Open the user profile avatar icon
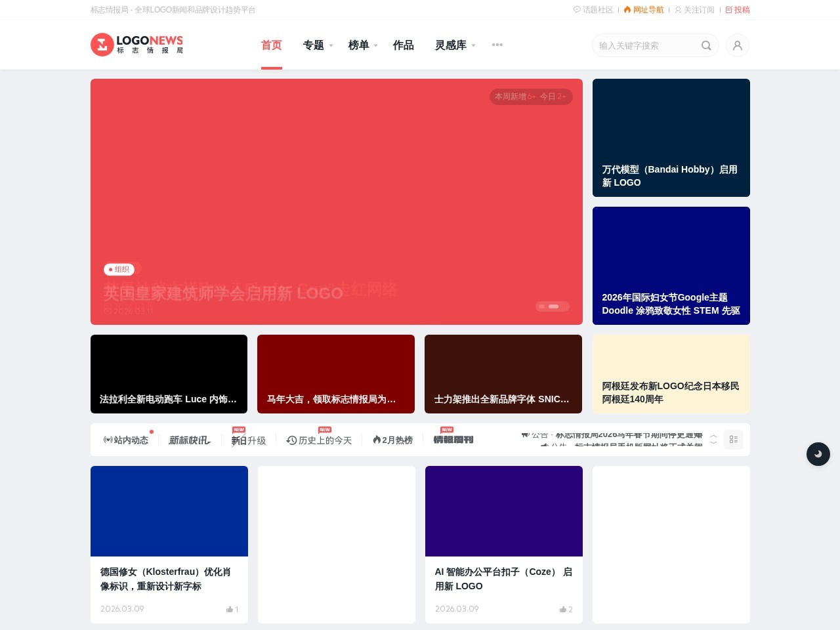Viewport: 840px width, 630px height. pyautogui.click(x=738, y=45)
